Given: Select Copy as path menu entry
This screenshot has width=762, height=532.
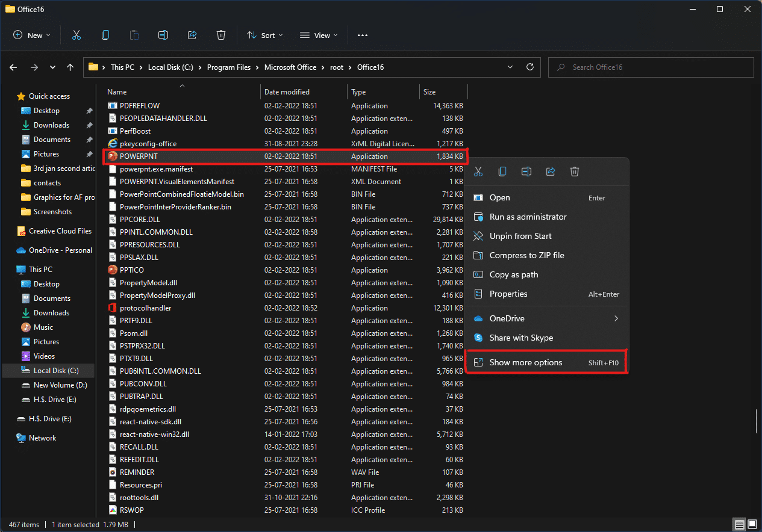Looking at the screenshot, I should coord(514,274).
